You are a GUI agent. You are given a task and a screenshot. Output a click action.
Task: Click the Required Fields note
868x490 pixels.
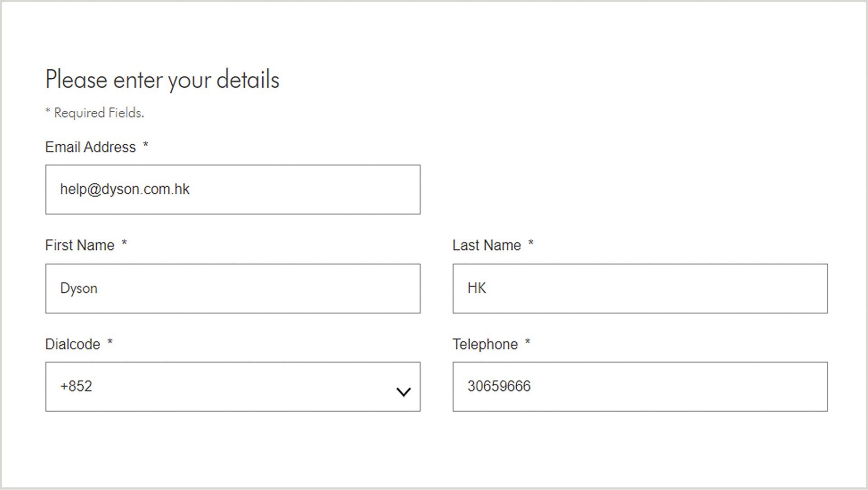coord(95,113)
